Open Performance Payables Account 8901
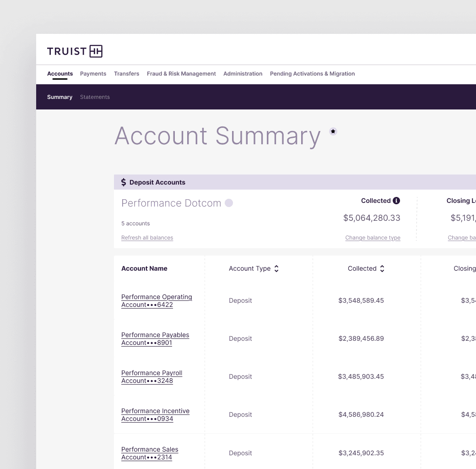This screenshot has width=476, height=469. (x=155, y=338)
